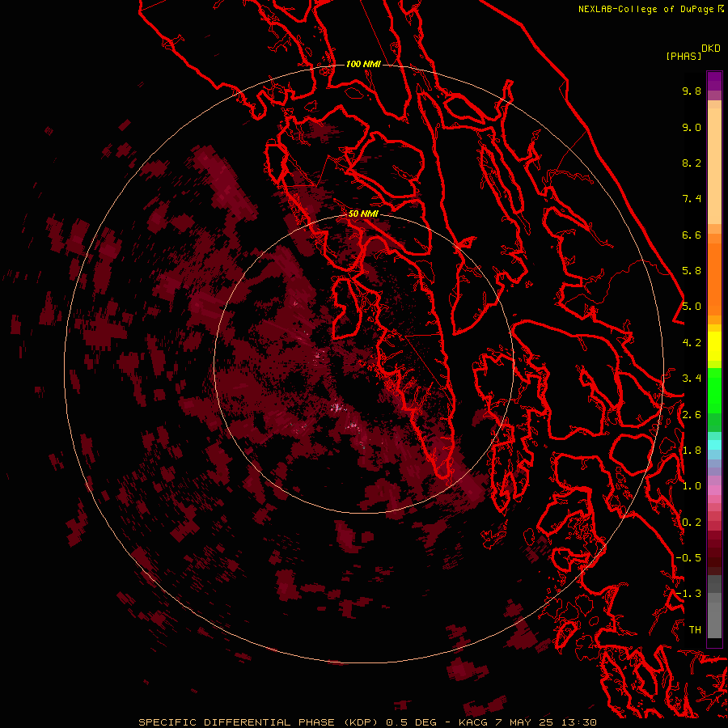This screenshot has height=728, width=728.
Task: Click the 1.8 color scale value
Action: pos(692,451)
